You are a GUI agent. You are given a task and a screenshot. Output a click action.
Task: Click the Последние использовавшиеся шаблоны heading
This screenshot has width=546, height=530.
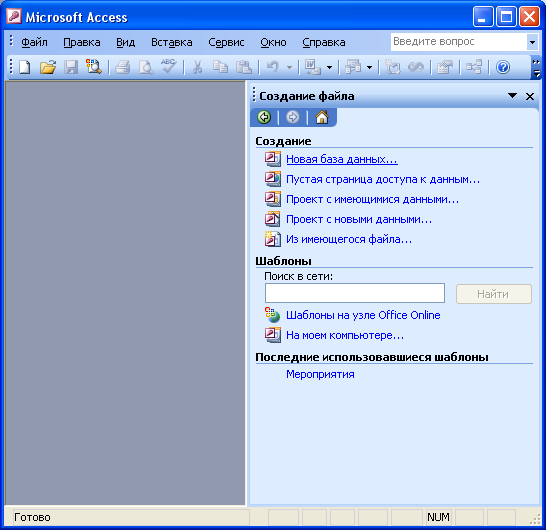372,357
